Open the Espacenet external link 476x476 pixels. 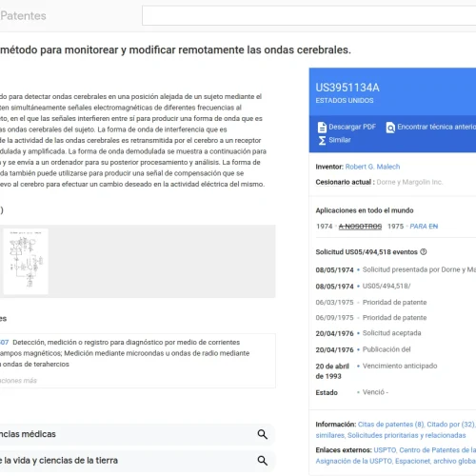point(412,461)
